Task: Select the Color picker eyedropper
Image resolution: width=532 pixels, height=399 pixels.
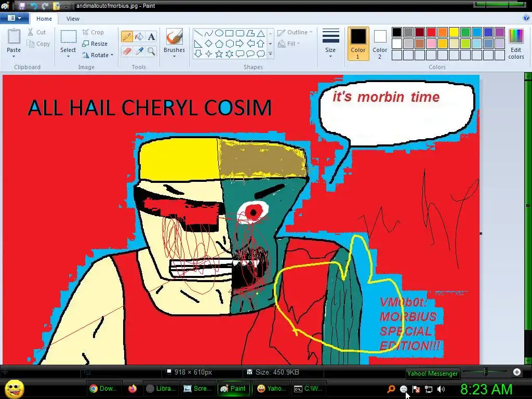Action: point(139,51)
